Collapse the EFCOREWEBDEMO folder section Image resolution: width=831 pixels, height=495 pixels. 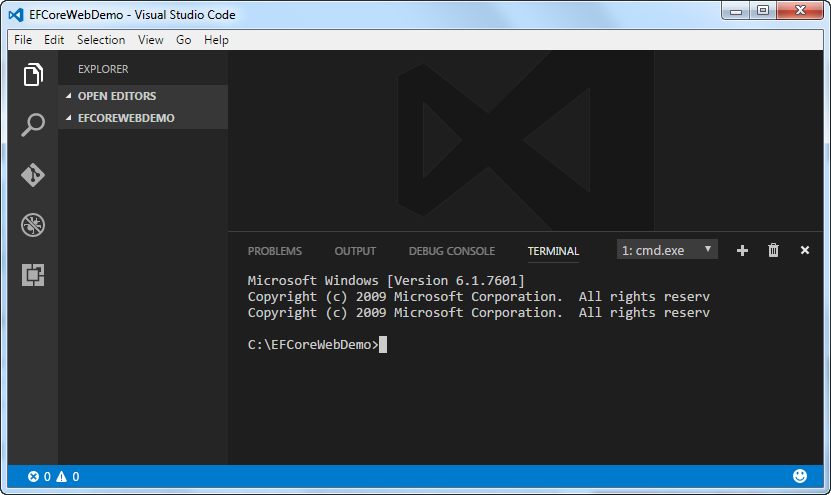click(143, 118)
